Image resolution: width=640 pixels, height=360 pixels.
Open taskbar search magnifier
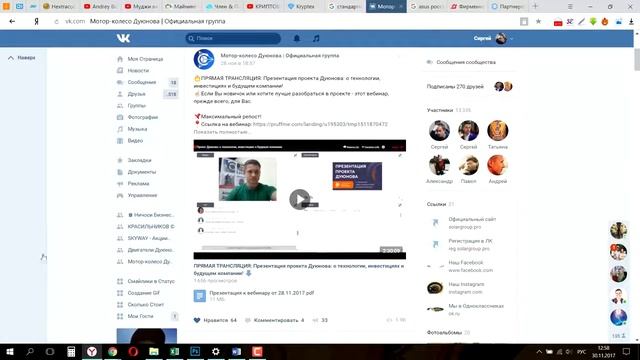[30, 351]
